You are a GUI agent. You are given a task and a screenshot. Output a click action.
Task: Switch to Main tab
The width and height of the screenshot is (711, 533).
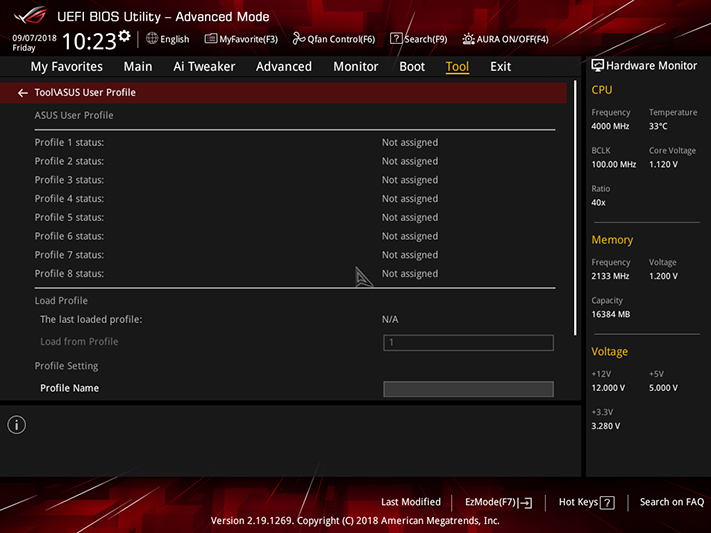(x=138, y=67)
